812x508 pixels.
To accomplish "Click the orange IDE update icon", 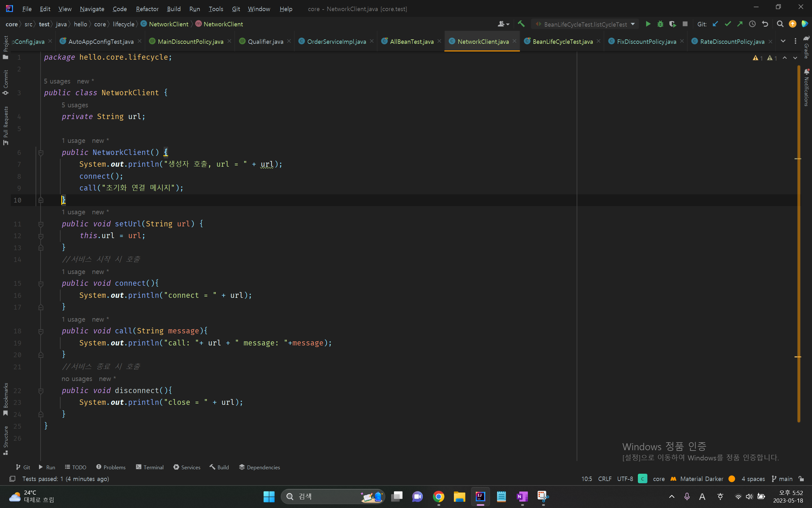I will click(792, 24).
